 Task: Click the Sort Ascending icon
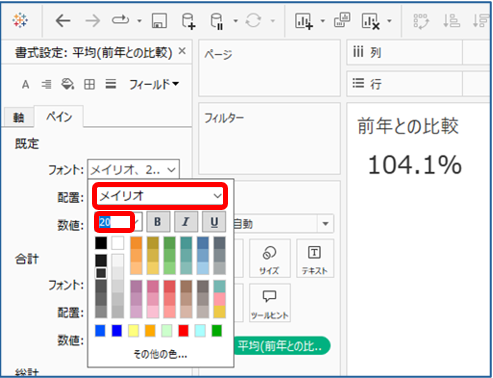click(452, 21)
